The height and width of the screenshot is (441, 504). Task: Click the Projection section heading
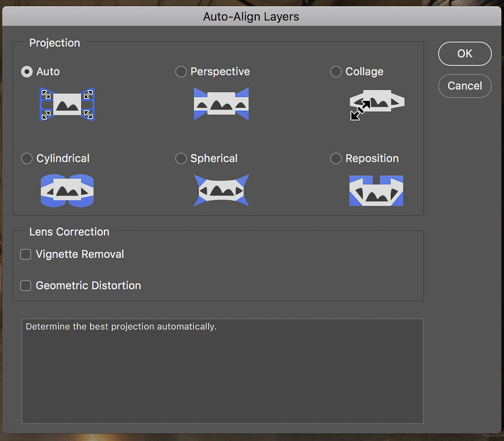tap(55, 43)
